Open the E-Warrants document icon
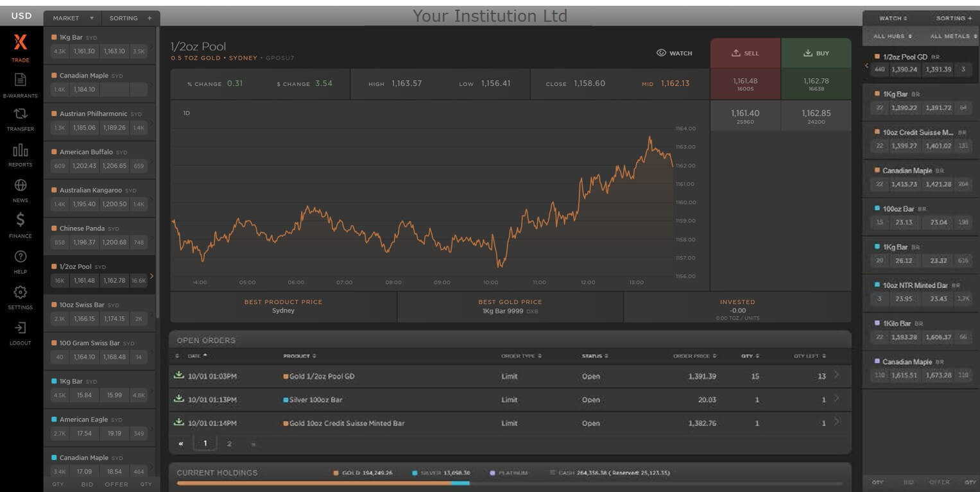 click(21, 80)
